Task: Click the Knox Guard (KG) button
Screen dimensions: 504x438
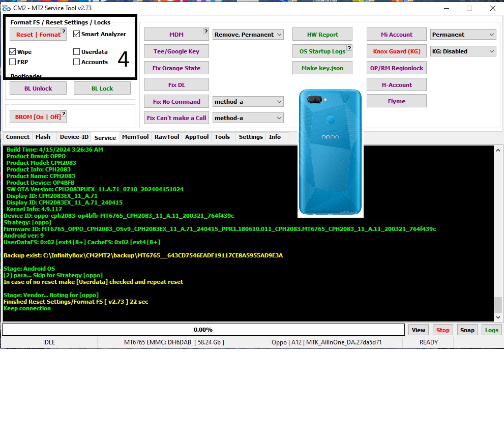Action: (x=397, y=51)
